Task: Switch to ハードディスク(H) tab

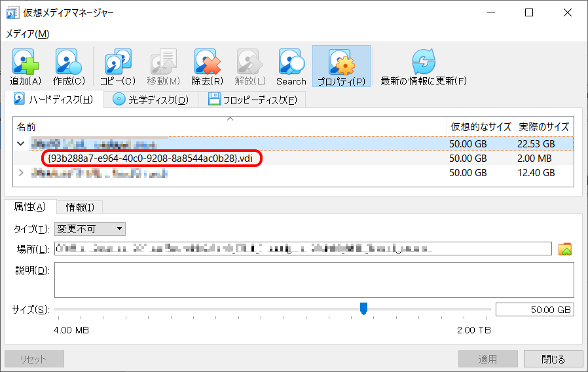Action: pos(54,100)
